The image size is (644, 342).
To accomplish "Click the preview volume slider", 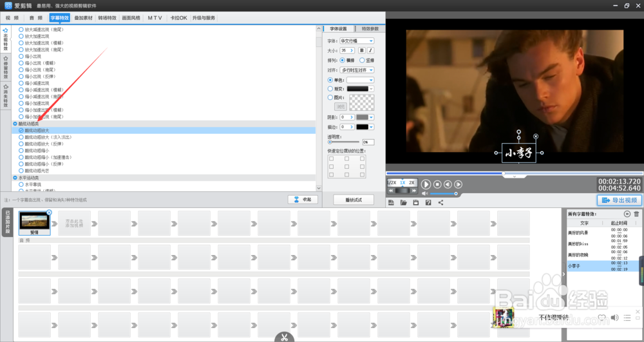I will pos(443,193).
